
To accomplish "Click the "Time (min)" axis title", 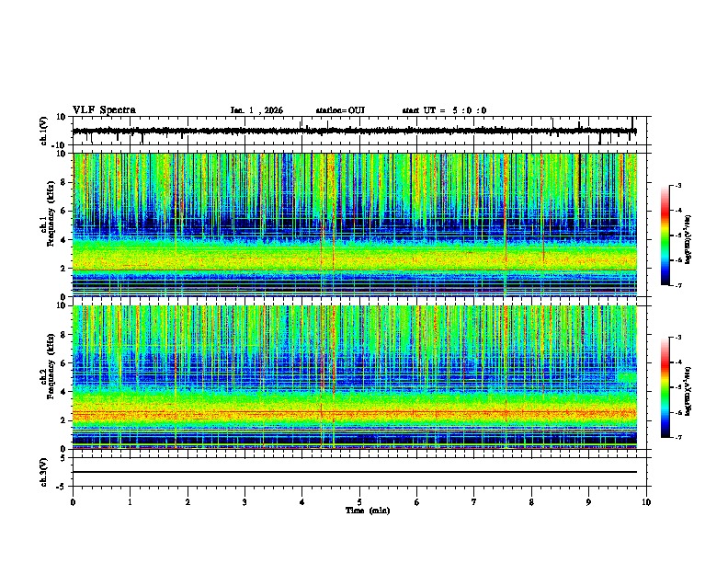I will pyautogui.click(x=368, y=511).
